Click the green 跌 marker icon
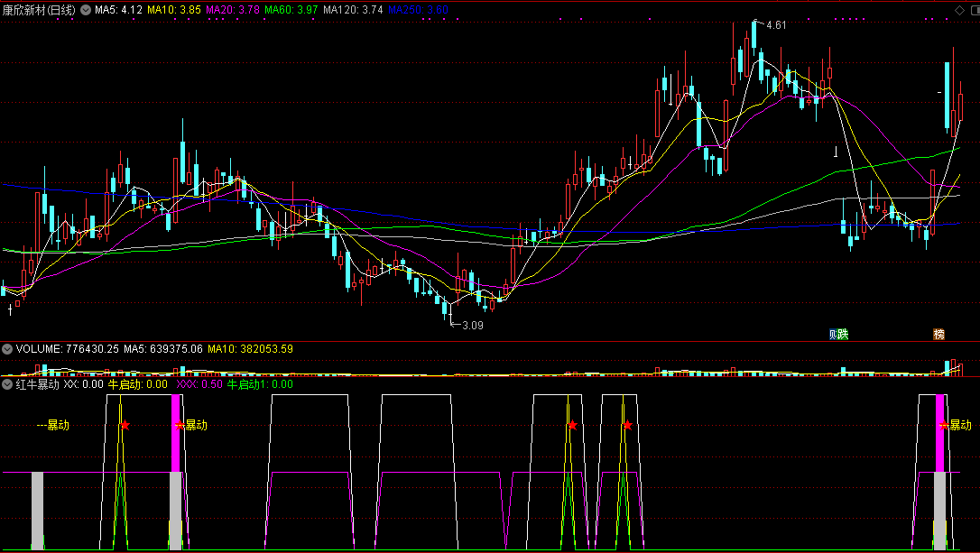 [843, 335]
